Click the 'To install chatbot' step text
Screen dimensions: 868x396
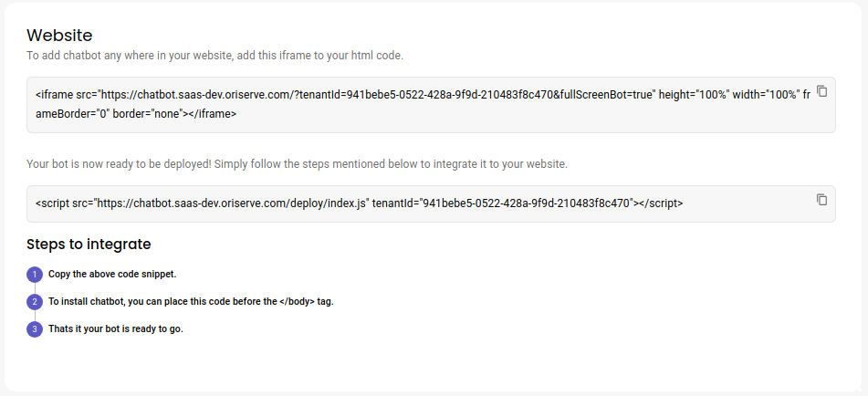pyautogui.click(x=191, y=302)
